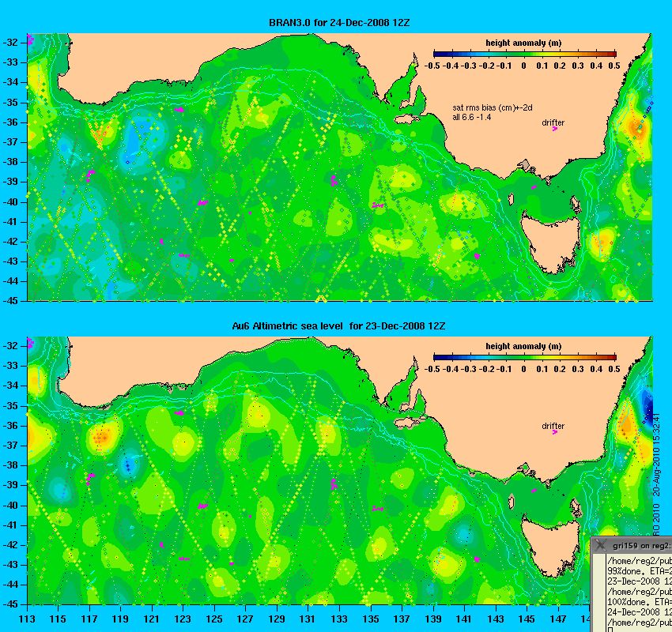Click the color bar in the BRAN3.0 map legend
Viewport: 672px width, 632px height.
[x=525, y=54]
